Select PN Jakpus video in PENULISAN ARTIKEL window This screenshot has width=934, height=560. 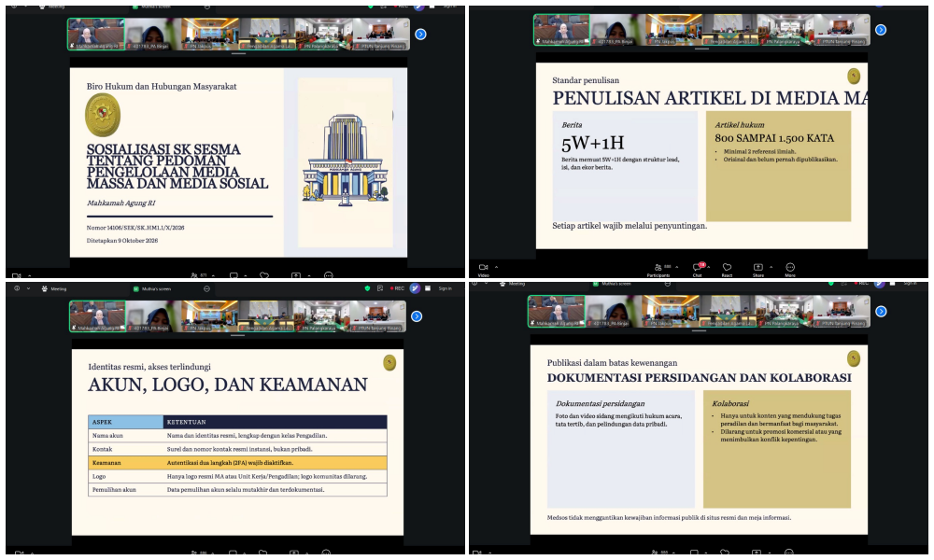[673, 30]
